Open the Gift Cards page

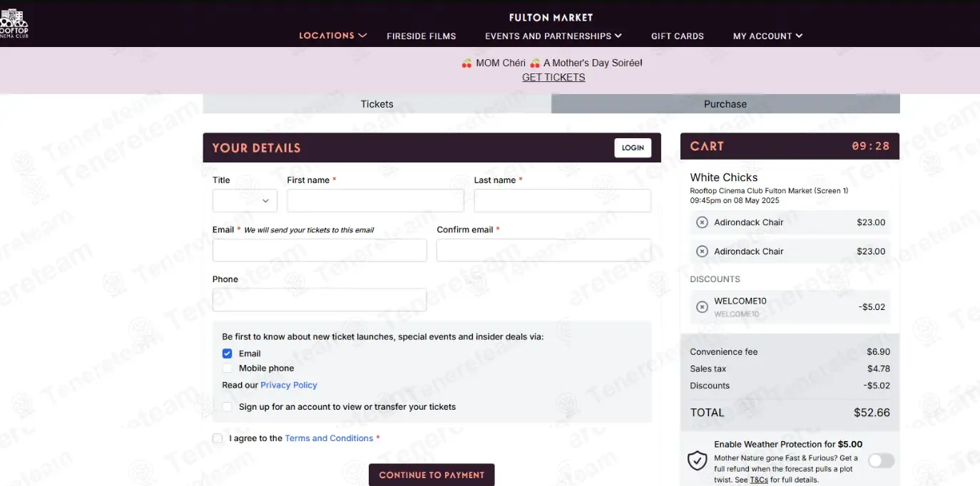coord(678,36)
